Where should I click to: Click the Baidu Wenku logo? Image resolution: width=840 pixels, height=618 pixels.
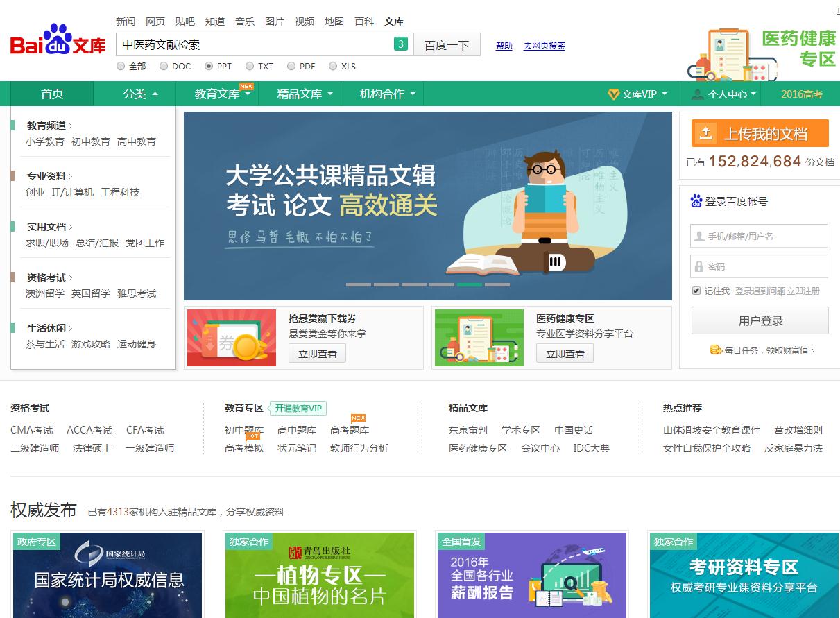click(58, 43)
